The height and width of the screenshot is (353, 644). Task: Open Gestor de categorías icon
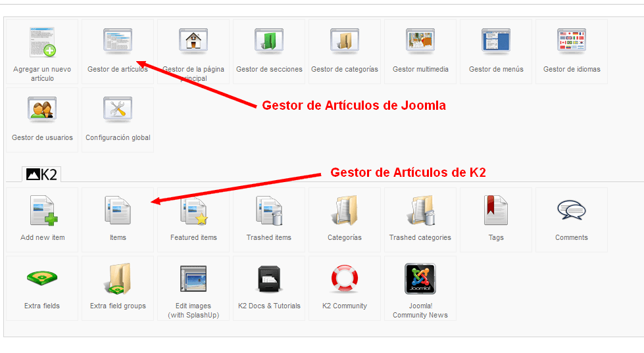coord(345,41)
